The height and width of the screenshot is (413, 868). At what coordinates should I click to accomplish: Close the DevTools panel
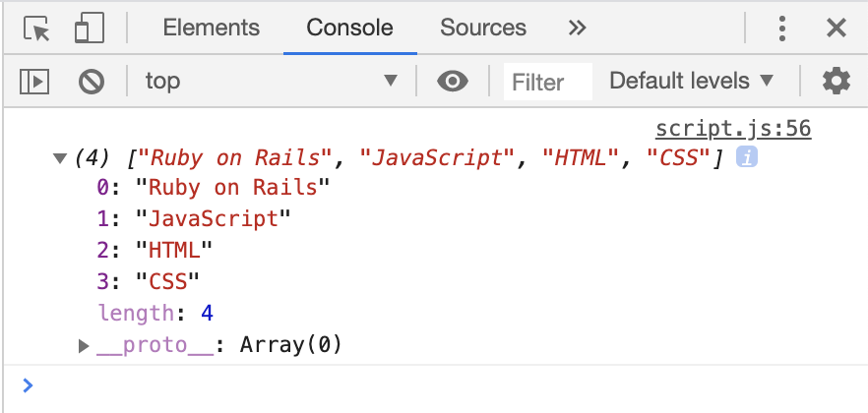(836, 29)
